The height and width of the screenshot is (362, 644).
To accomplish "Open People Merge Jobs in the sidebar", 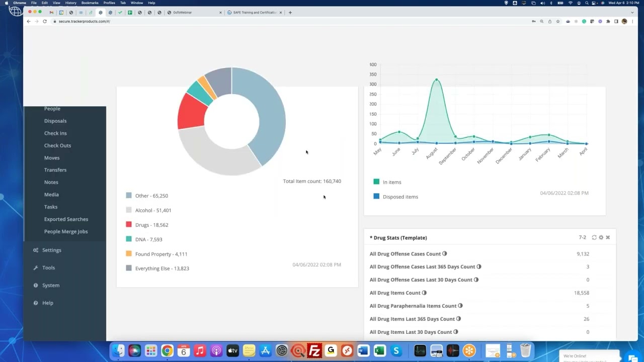I will [x=66, y=231].
